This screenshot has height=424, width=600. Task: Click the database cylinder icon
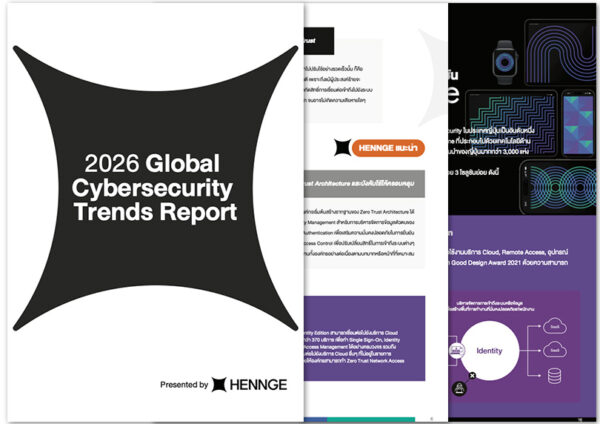coord(554,376)
